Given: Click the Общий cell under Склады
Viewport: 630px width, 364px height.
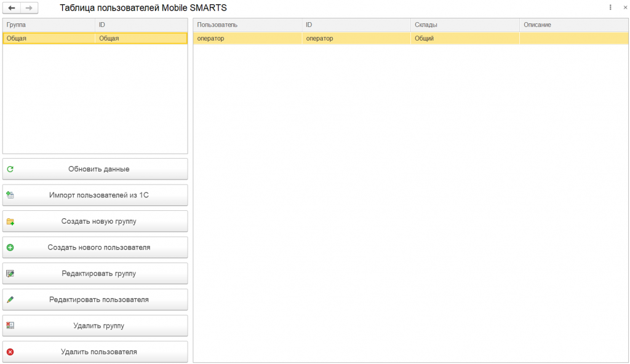Looking at the screenshot, I should tap(465, 39).
